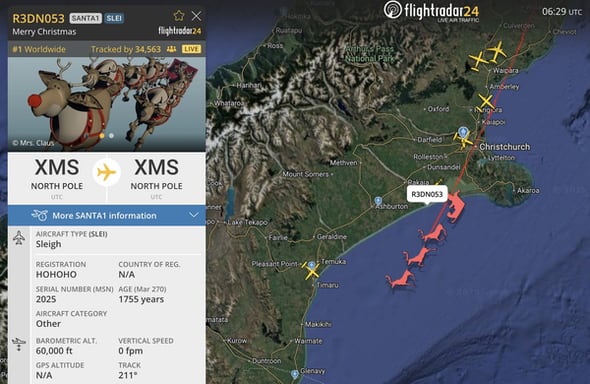
Task: Open the reindeer sleigh photo
Action: [x=107, y=104]
